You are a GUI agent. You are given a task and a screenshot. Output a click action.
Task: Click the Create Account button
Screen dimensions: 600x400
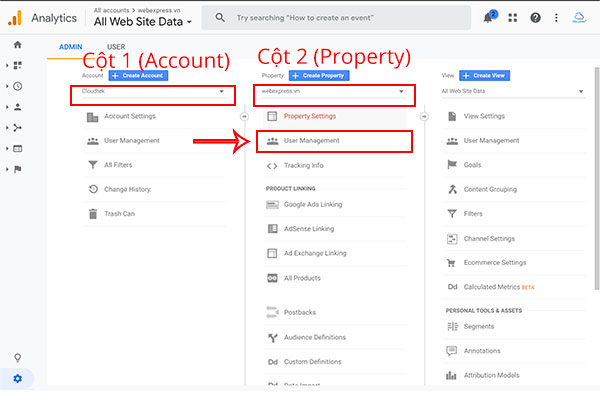tap(138, 75)
